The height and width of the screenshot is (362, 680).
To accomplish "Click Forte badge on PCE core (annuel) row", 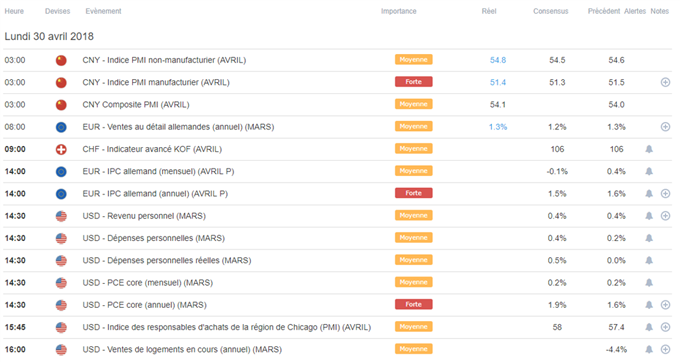I will (413, 304).
